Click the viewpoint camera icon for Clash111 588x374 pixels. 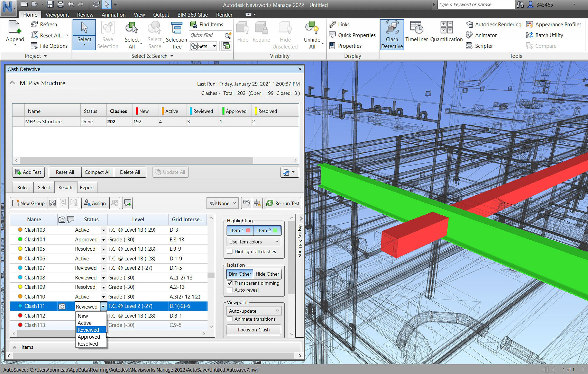[62, 306]
